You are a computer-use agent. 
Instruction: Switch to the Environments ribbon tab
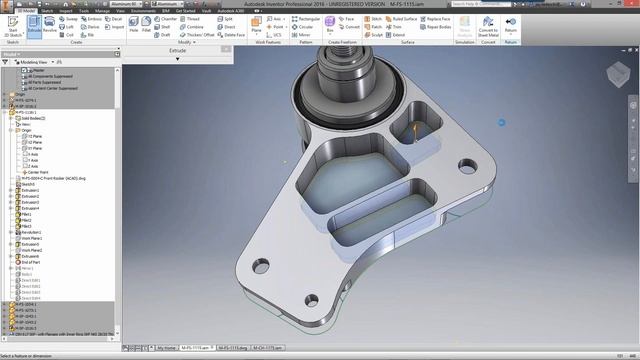click(x=143, y=11)
